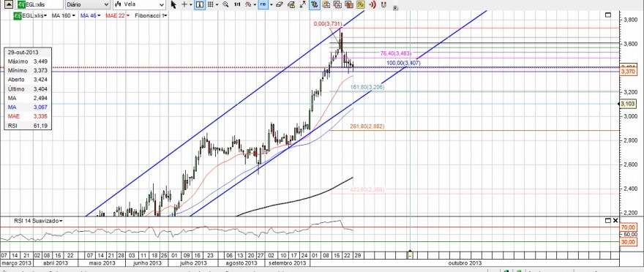Select the eraser tool to delete drawings
Screen dimensions: 644x272
tap(280, 4)
